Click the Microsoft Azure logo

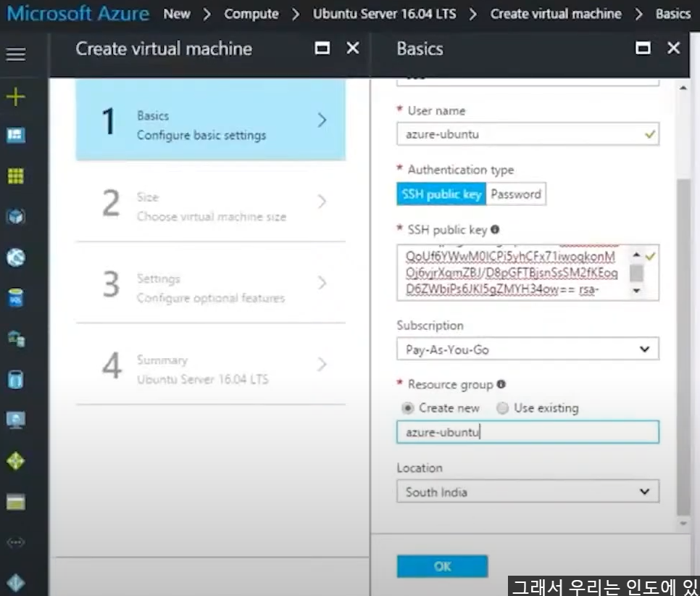pyautogui.click(x=78, y=13)
